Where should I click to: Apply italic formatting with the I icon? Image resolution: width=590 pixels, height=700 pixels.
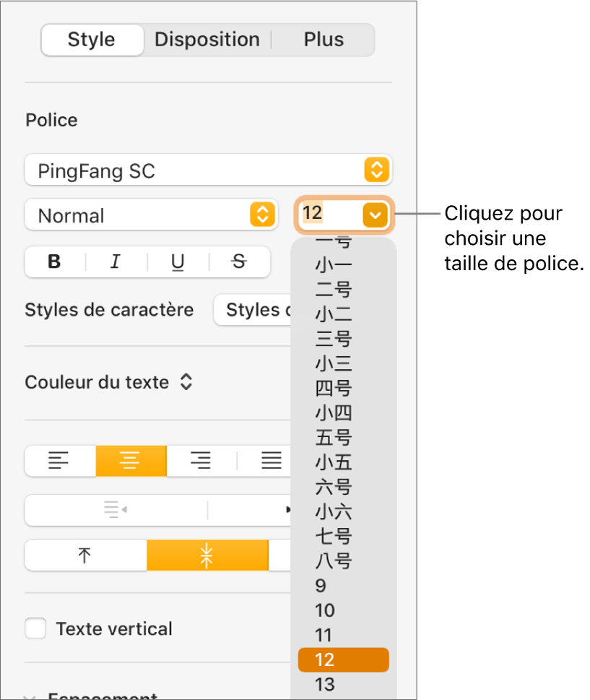click(115, 262)
